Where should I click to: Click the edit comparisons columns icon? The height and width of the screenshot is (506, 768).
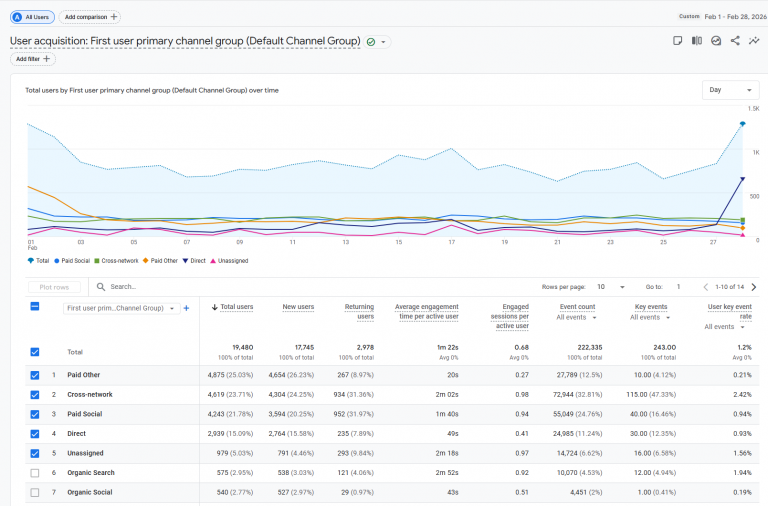(697, 41)
